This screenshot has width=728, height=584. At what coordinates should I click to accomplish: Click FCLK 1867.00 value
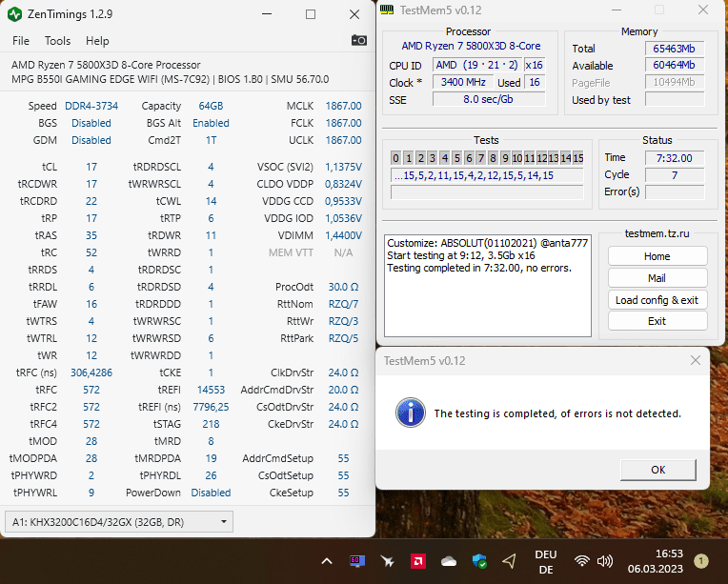click(343, 123)
